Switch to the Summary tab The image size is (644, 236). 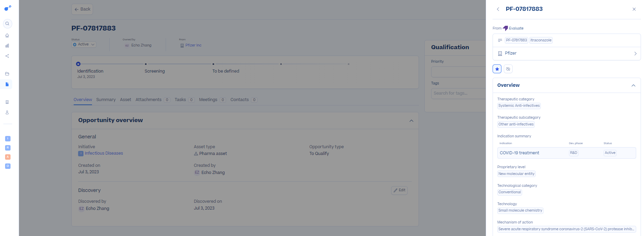pyautogui.click(x=106, y=100)
